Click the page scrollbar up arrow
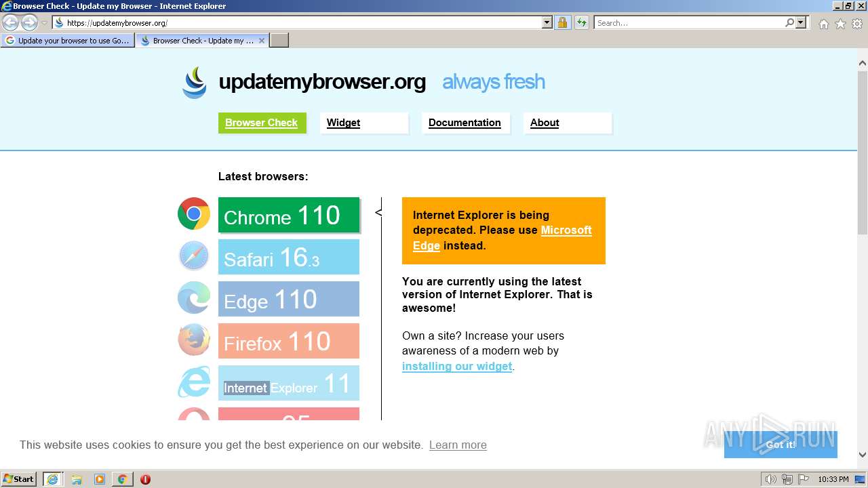The height and width of the screenshot is (488, 868). point(863,63)
